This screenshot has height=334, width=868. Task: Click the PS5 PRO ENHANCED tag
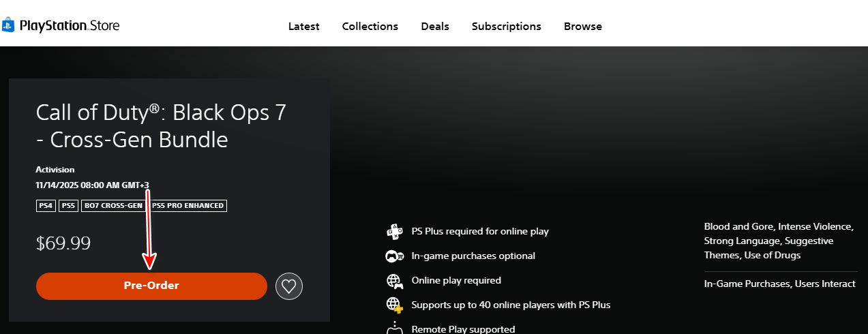click(x=189, y=205)
